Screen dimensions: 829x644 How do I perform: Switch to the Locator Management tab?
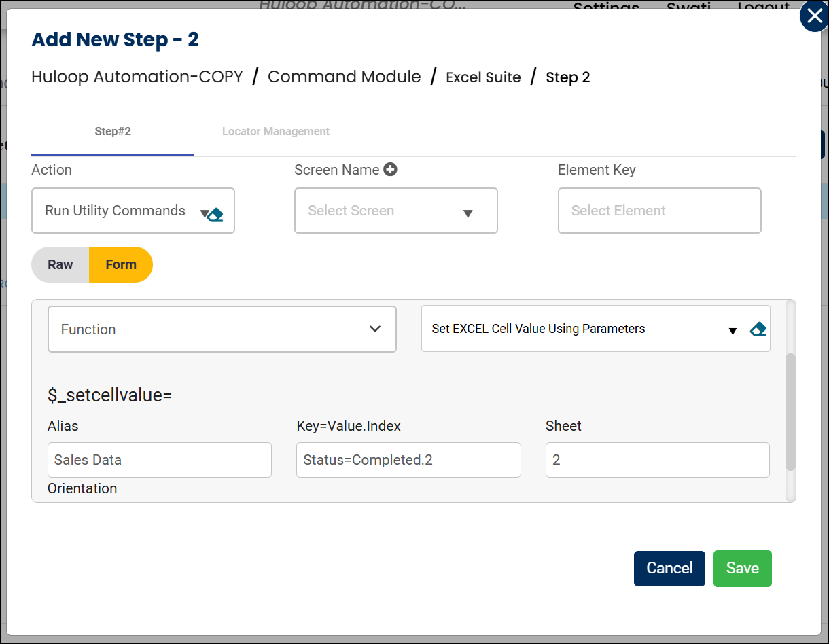pos(276,132)
